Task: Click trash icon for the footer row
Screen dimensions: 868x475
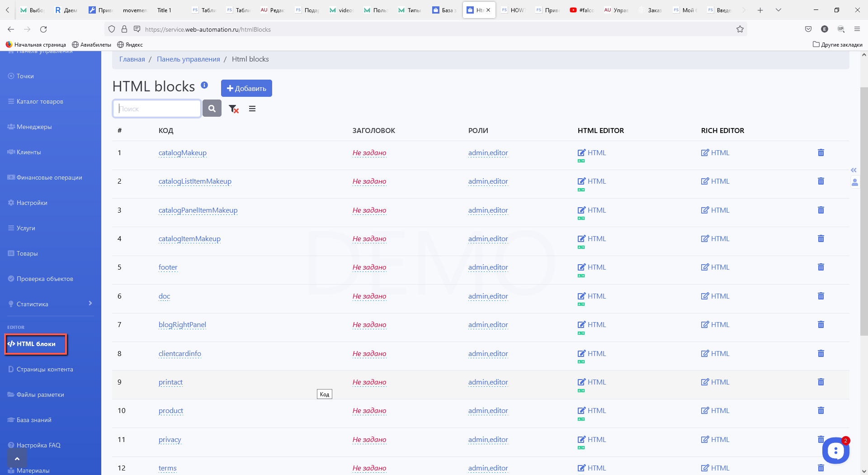Action: tap(821, 267)
